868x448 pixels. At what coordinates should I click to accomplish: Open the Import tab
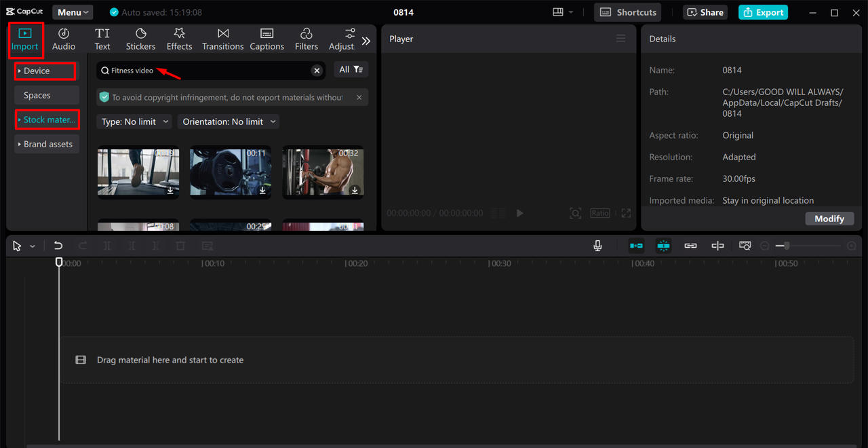[25, 39]
